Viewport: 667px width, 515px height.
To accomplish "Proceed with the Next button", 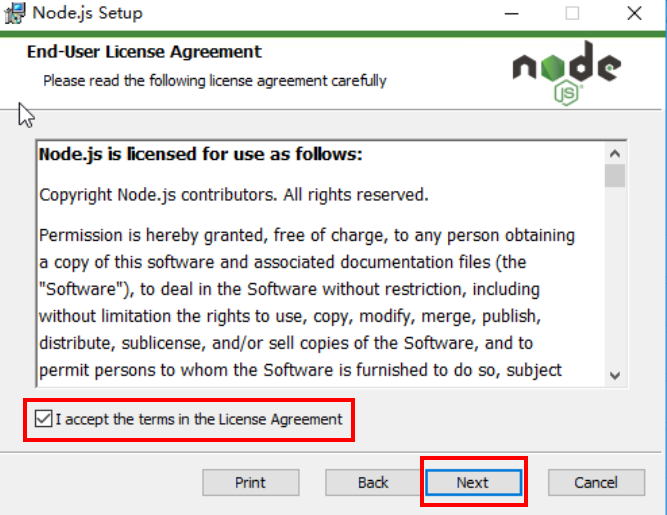I will [x=473, y=483].
